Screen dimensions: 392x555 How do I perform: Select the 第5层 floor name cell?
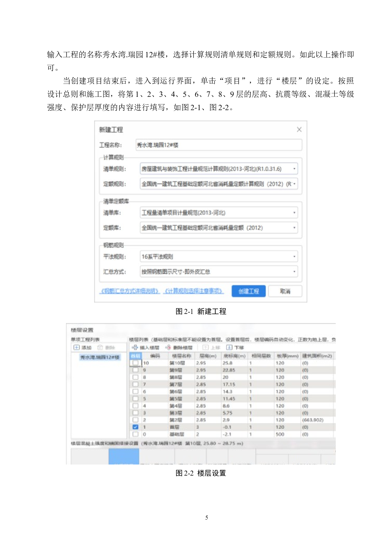pyautogui.click(x=181, y=399)
